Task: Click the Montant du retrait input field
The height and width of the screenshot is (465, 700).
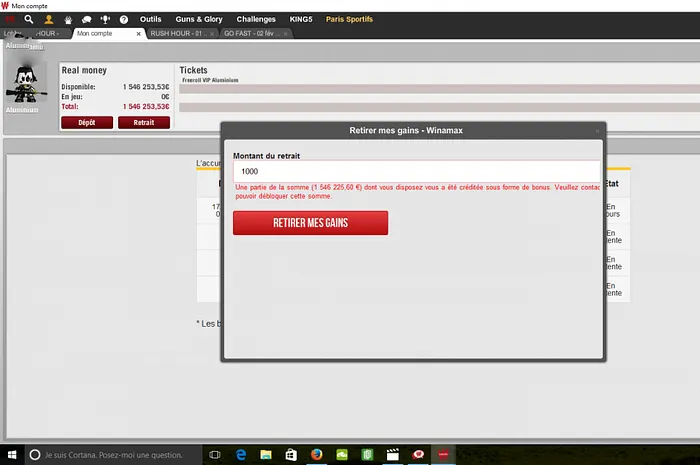Action: [416, 171]
